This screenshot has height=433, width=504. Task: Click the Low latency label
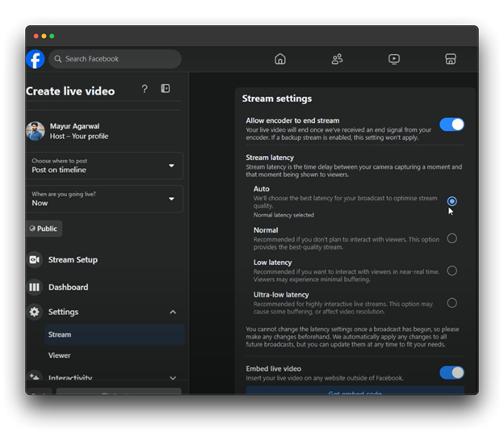tap(272, 263)
